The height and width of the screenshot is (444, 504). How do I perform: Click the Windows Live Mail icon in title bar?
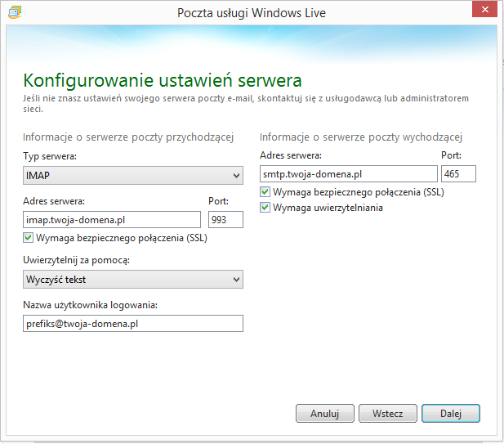pos(15,12)
